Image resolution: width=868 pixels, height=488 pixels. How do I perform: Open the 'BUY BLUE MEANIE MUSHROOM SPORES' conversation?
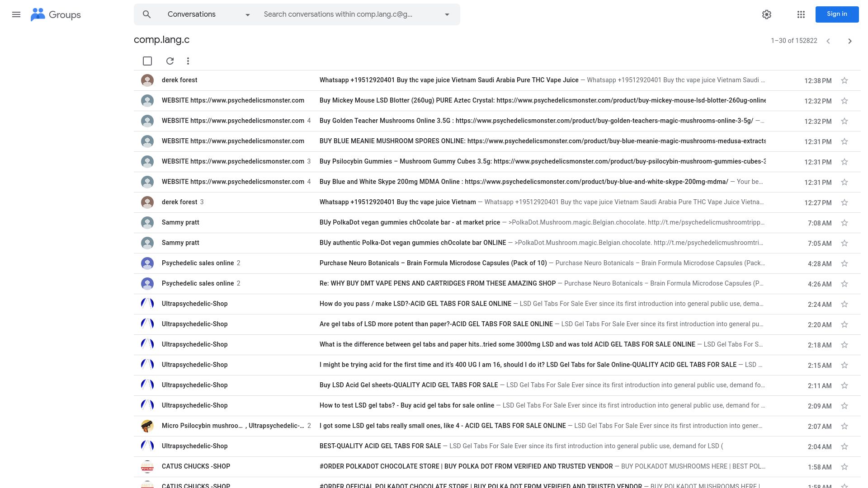click(x=497, y=141)
